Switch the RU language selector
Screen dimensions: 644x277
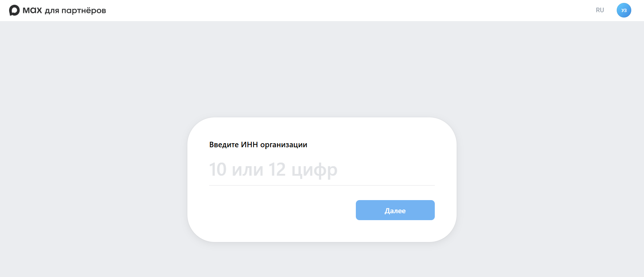[x=600, y=10]
